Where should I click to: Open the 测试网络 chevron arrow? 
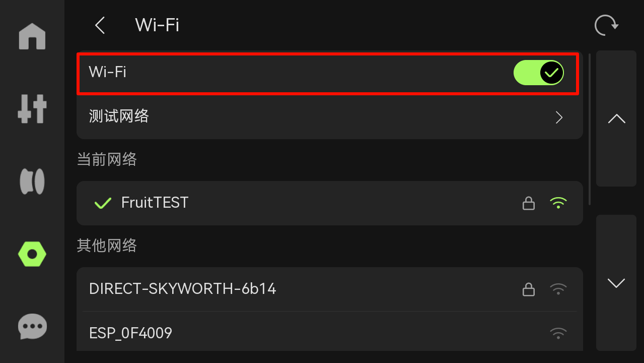pyautogui.click(x=559, y=117)
